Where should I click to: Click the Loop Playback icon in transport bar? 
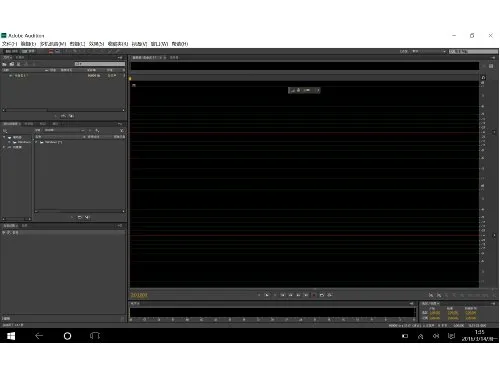322,295
